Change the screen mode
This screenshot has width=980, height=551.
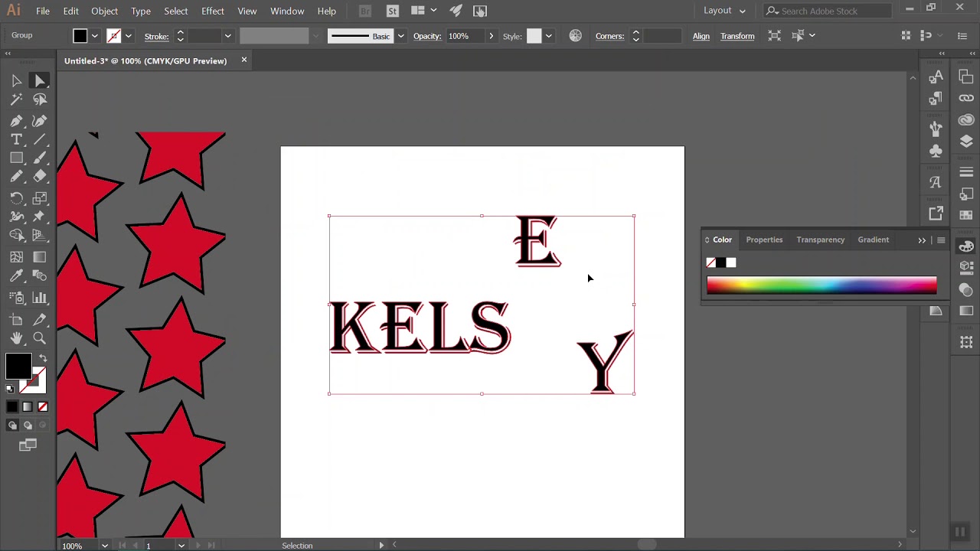coord(28,445)
